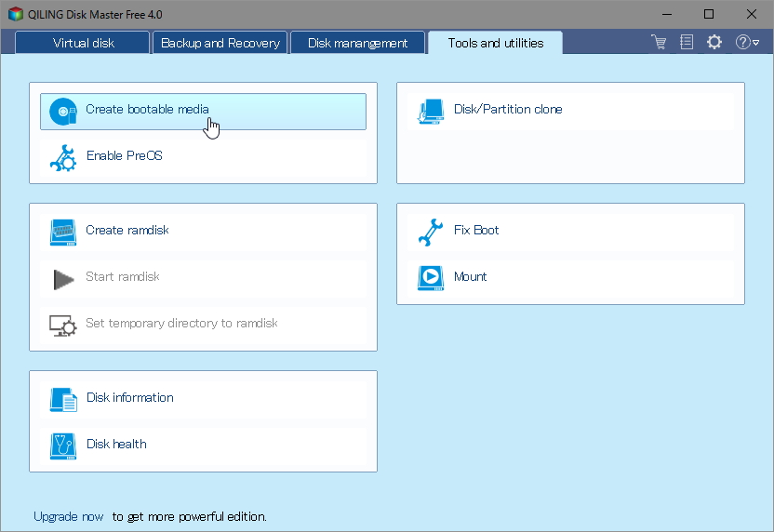The height and width of the screenshot is (532, 774).
Task: Click the Mount label
Action: [470, 276]
